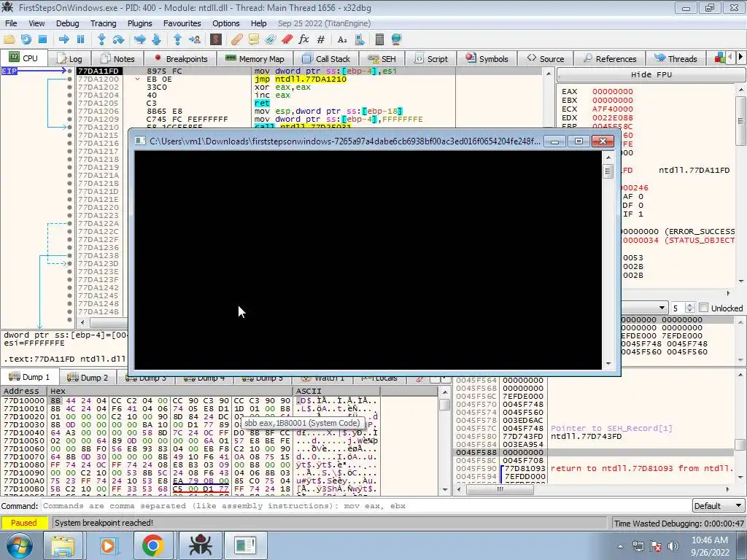Open Labels with the tags icon
This screenshot has height=560, width=747.
click(x=270, y=39)
